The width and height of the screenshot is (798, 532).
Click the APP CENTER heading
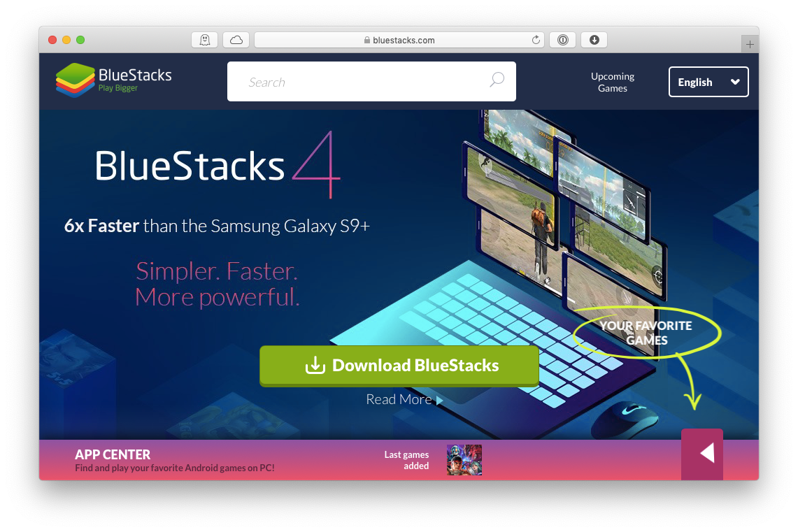(113, 454)
